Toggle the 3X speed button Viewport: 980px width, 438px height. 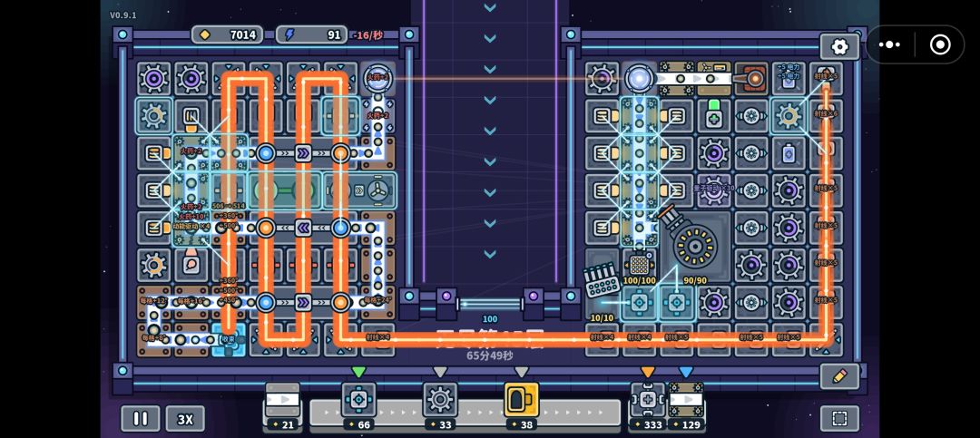(185, 419)
